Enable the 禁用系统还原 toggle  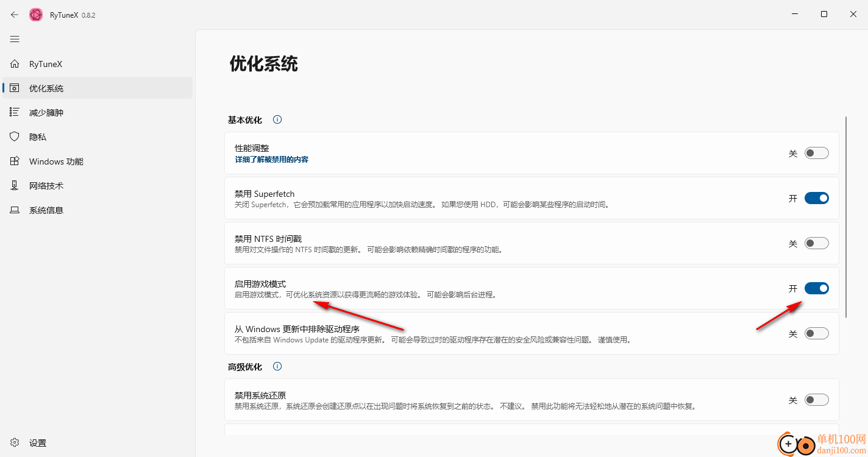coord(817,400)
